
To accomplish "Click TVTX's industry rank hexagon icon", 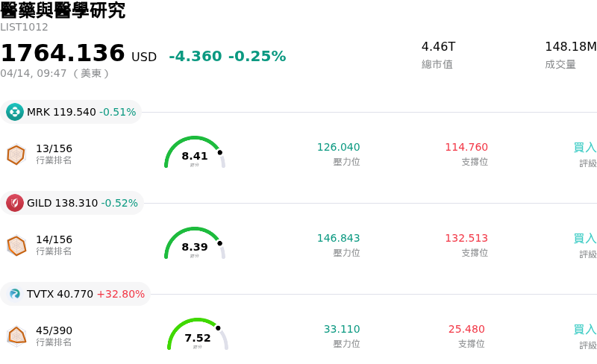I will (16, 336).
